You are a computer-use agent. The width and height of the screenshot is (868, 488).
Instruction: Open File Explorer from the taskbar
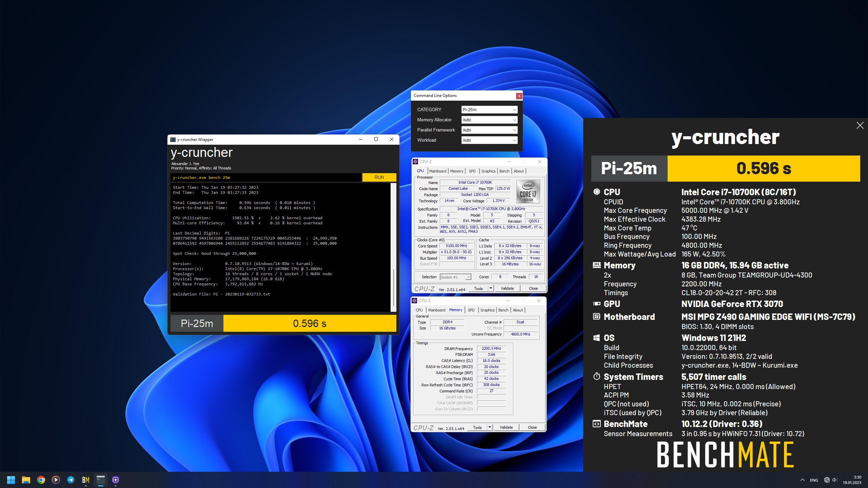pos(26,480)
